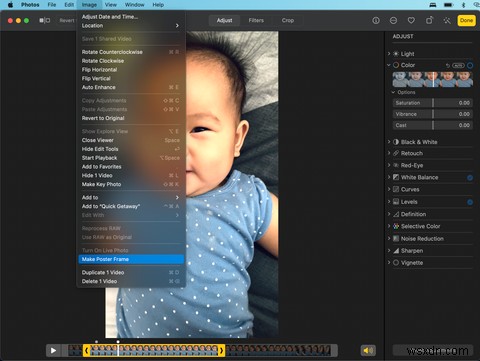
Task: Switch to the Filters tab
Action: pyautogui.click(x=256, y=20)
